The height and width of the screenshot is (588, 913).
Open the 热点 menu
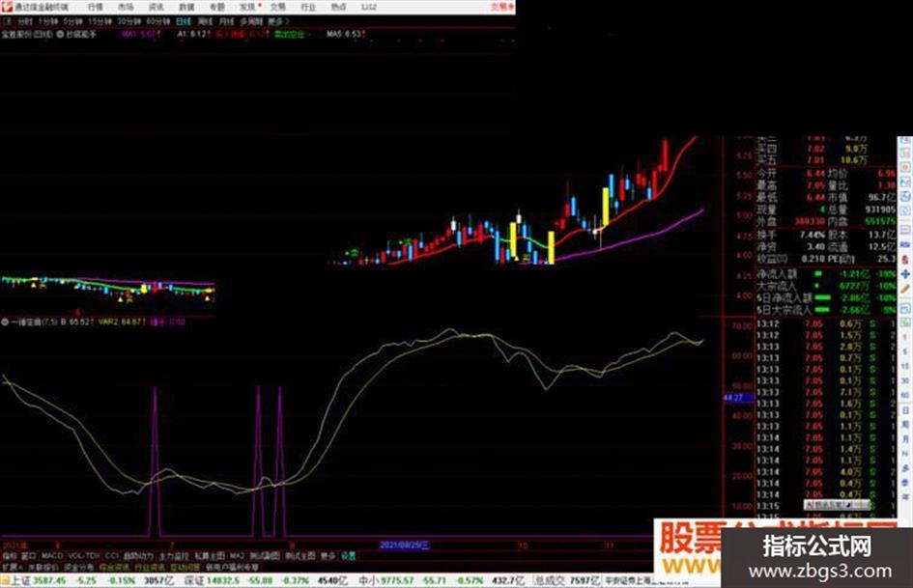click(x=338, y=7)
